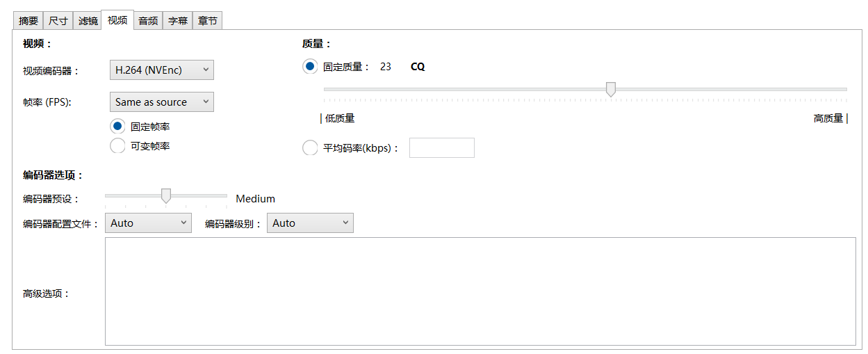
Task: Switch to the 章节 tab
Action: 207,21
